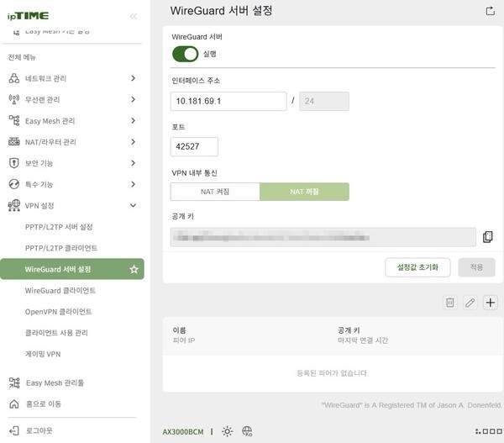Screen dimensions: 504x443
Task: Click the globe language icon in footer
Action: (x=247, y=431)
